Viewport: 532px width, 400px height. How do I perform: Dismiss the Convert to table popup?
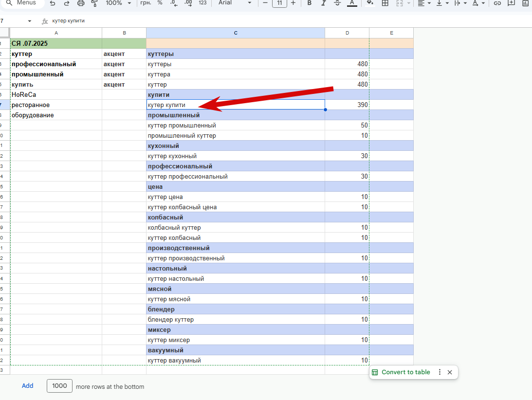coord(450,372)
